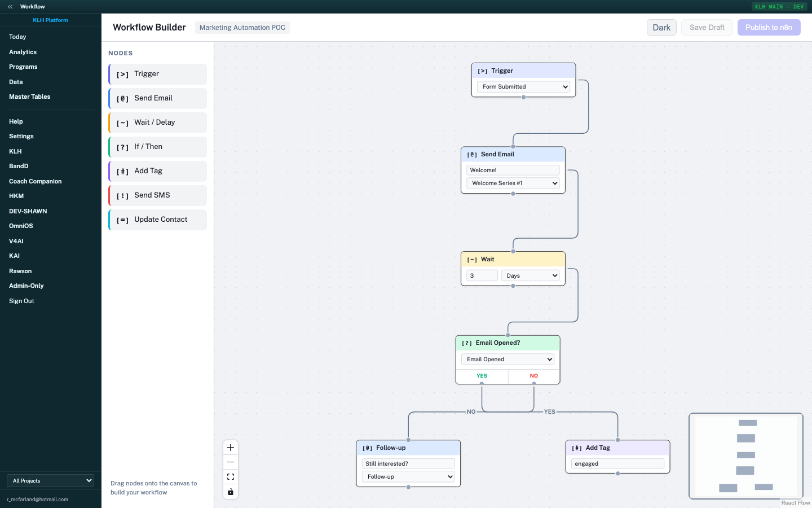The height and width of the screenshot is (508, 812).
Task: Open Data in the sidebar
Action: click(x=16, y=82)
